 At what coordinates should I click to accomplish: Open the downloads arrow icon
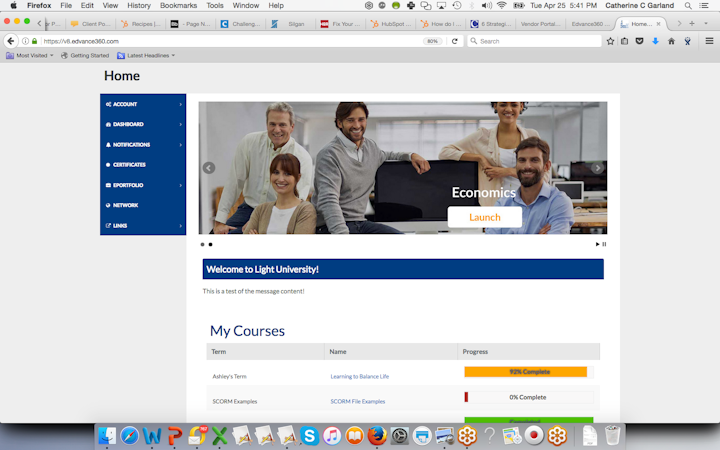point(655,41)
